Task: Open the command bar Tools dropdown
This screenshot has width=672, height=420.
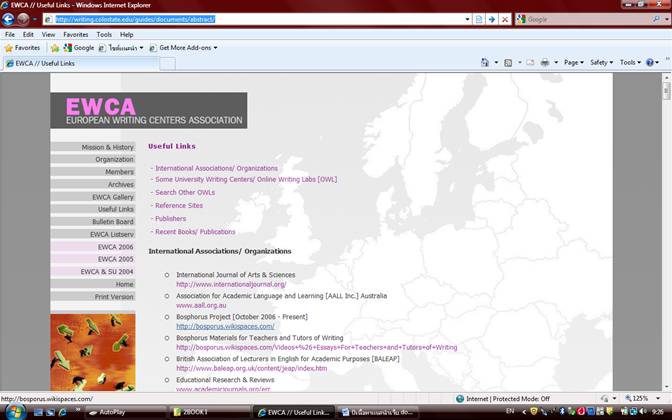Action: [x=630, y=63]
